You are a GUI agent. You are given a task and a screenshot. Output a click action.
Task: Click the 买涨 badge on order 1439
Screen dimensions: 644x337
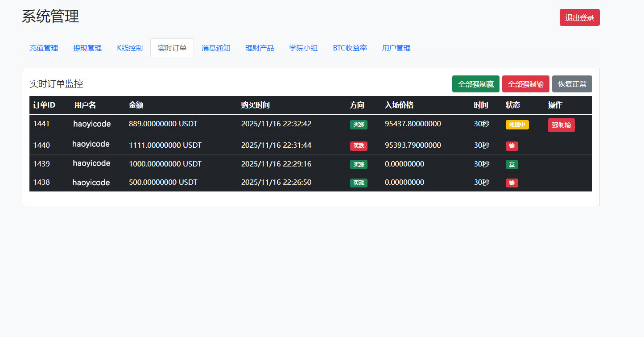359,164
